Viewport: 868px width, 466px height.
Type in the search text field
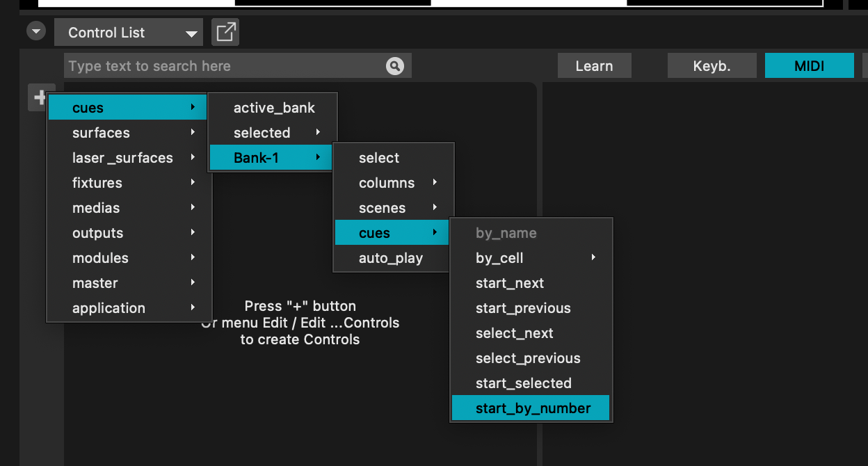(x=223, y=66)
